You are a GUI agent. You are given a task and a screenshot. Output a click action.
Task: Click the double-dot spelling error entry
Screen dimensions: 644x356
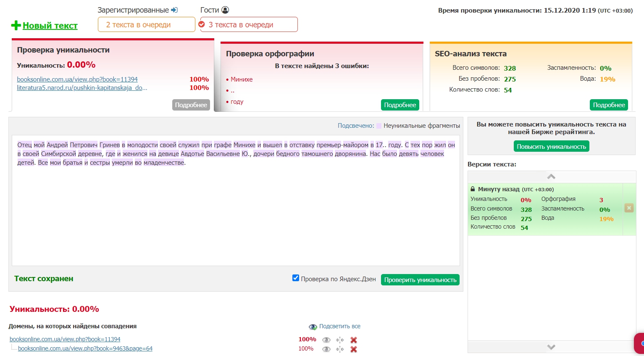pos(232,91)
